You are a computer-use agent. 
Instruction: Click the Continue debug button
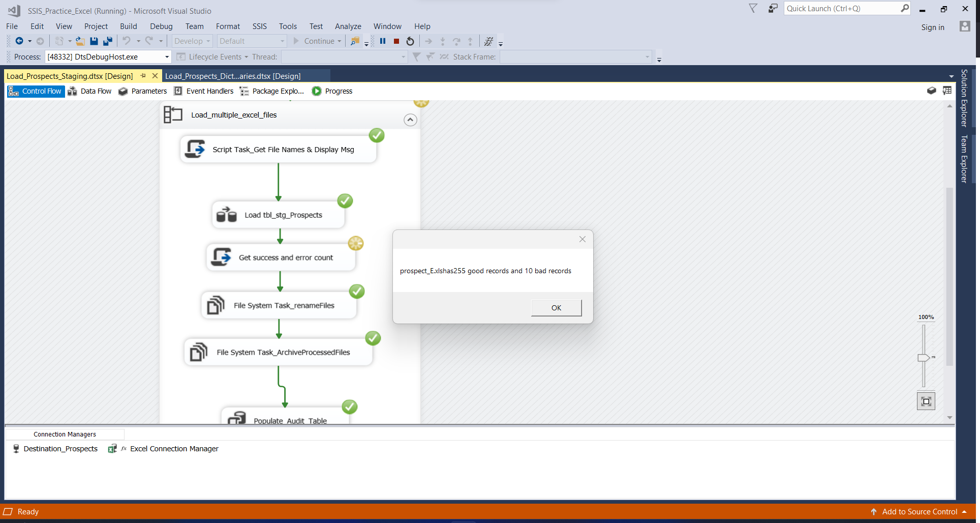pos(314,41)
